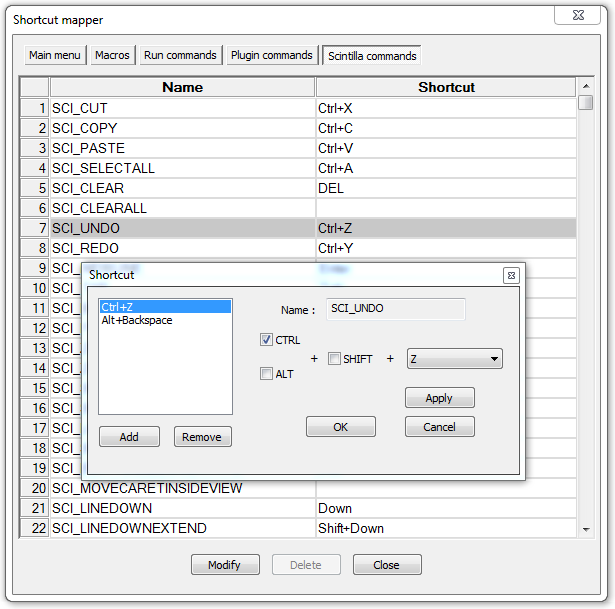Open the Macros tab

(x=112, y=55)
